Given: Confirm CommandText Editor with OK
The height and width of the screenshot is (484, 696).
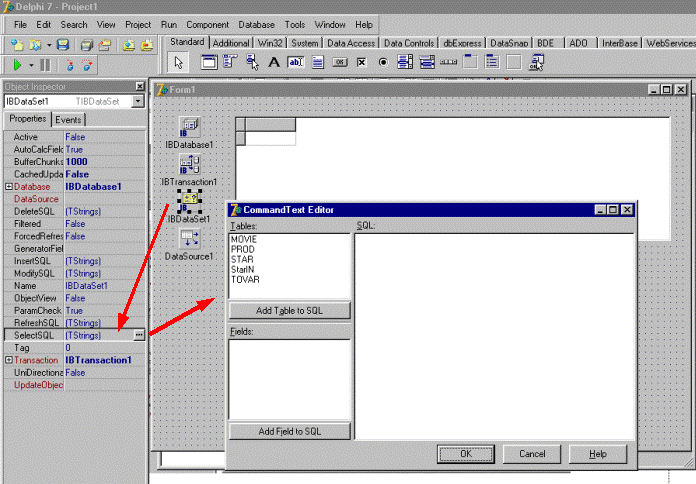Looking at the screenshot, I should point(466,454).
